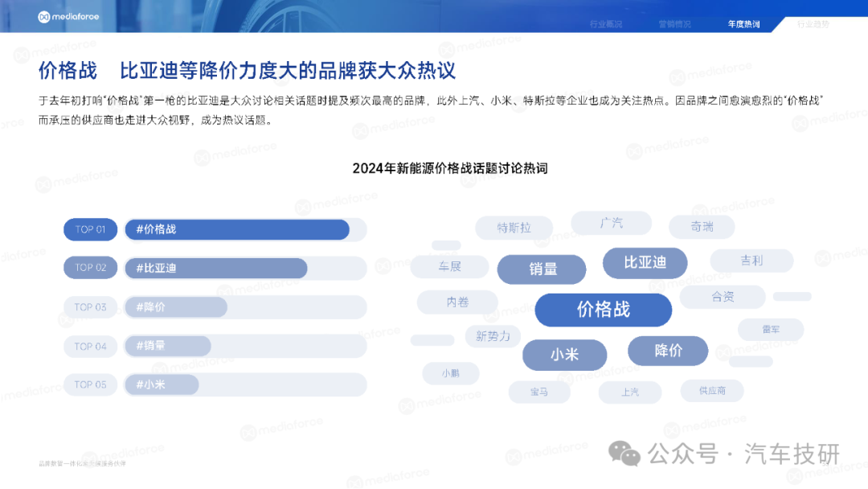Select the 吉利 word cloud bubble
868x489 pixels.
click(751, 261)
